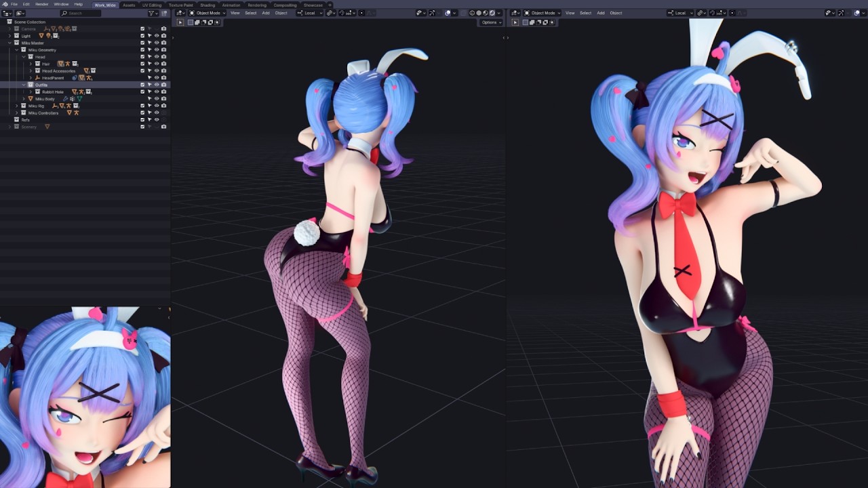Uncheck the Outfits collection checkbox
Screen dimensions: 868x488
[142, 85]
